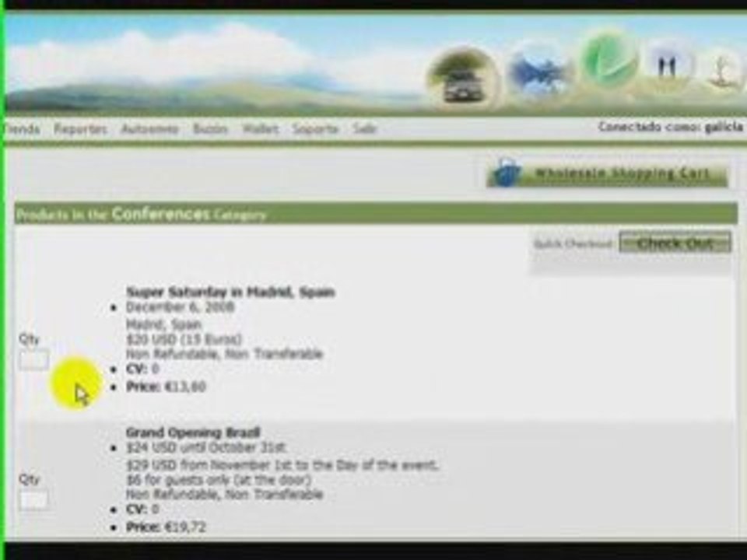The image size is (747, 560).
Task: Click the $29 USD from November 1st line
Action: pos(282,464)
